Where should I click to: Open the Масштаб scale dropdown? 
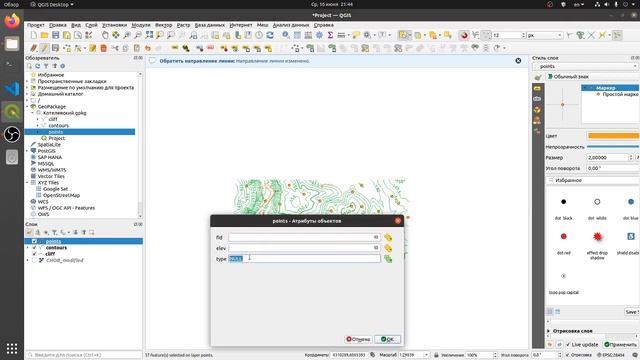[x=426, y=355]
